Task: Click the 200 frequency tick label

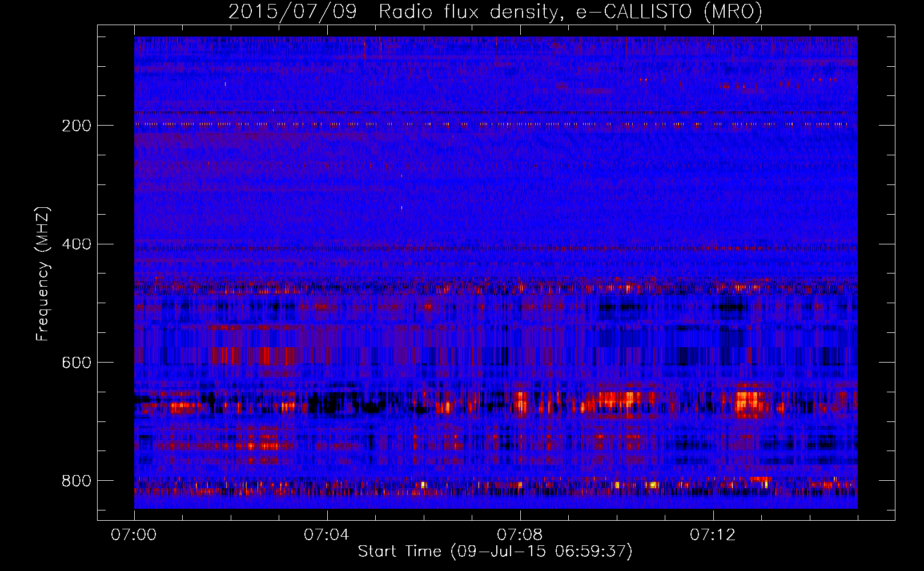Action: (77, 126)
